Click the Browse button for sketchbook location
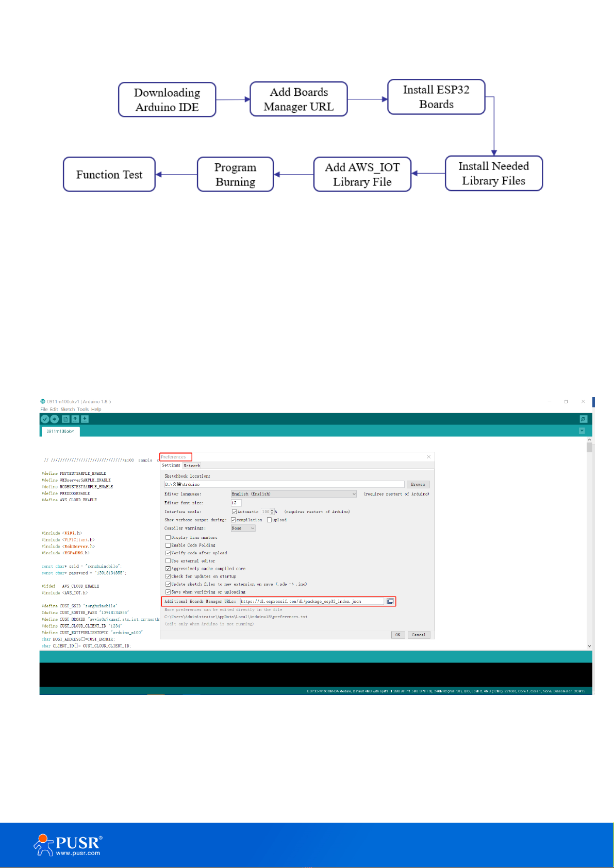 [x=418, y=484]
